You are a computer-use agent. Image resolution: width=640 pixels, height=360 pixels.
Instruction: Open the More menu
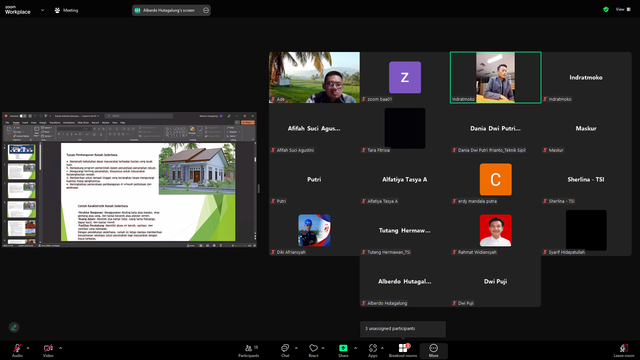(433, 350)
